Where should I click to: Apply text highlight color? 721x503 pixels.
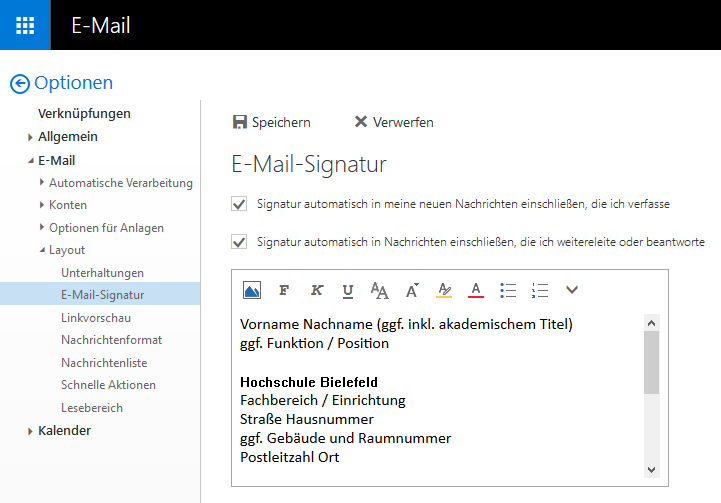[444, 290]
